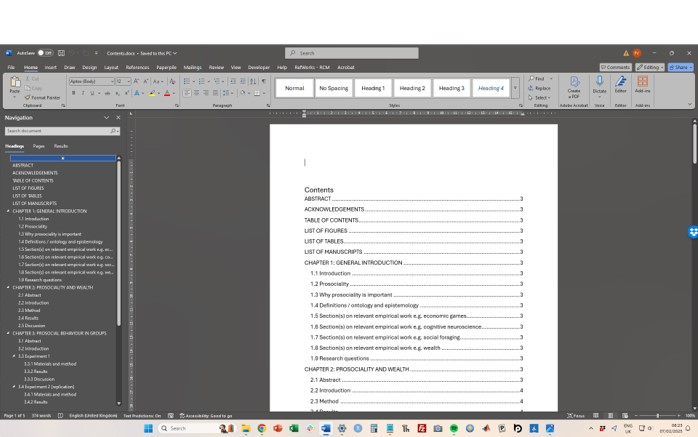Viewport: 698px width, 437px height.
Task: Launch Word from the Windows taskbar
Action: [326, 428]
